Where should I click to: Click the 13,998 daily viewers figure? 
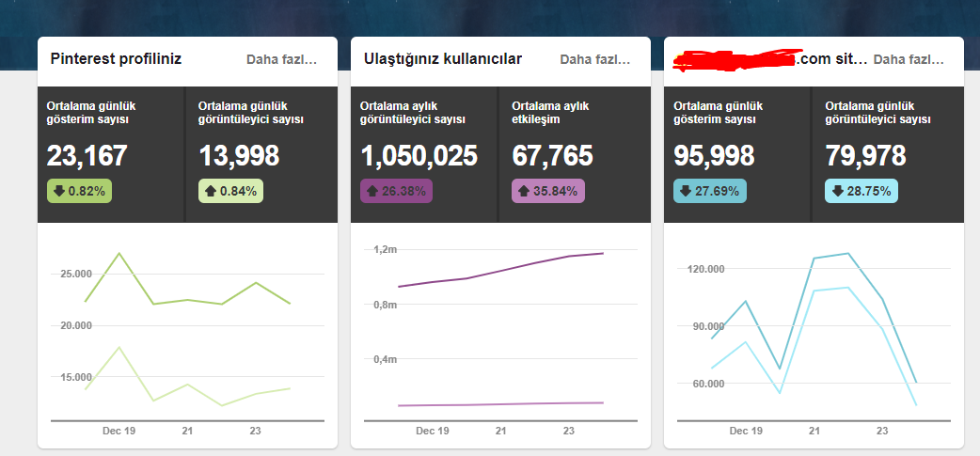239,155
